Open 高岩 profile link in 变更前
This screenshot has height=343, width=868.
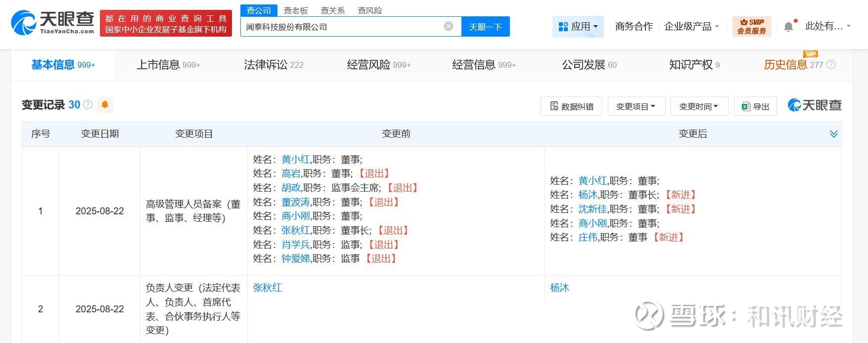[x=291, y=174]
